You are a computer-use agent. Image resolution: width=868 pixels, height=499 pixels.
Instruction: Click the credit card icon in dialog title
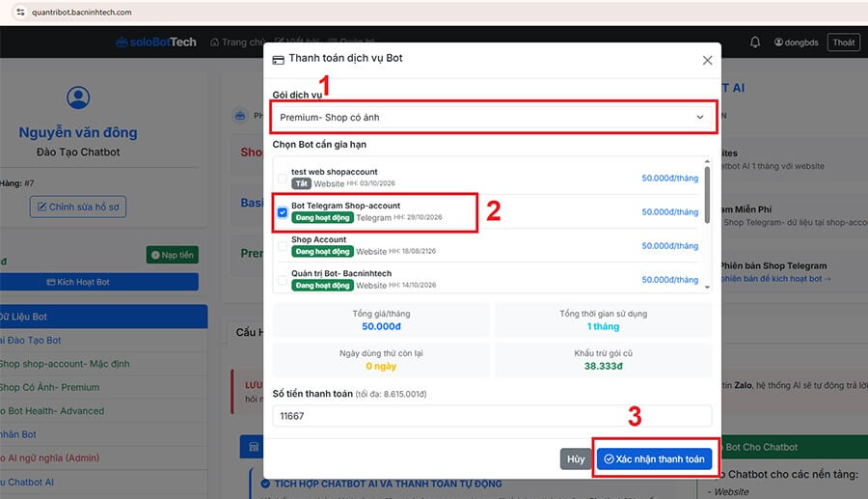(279, 59)
